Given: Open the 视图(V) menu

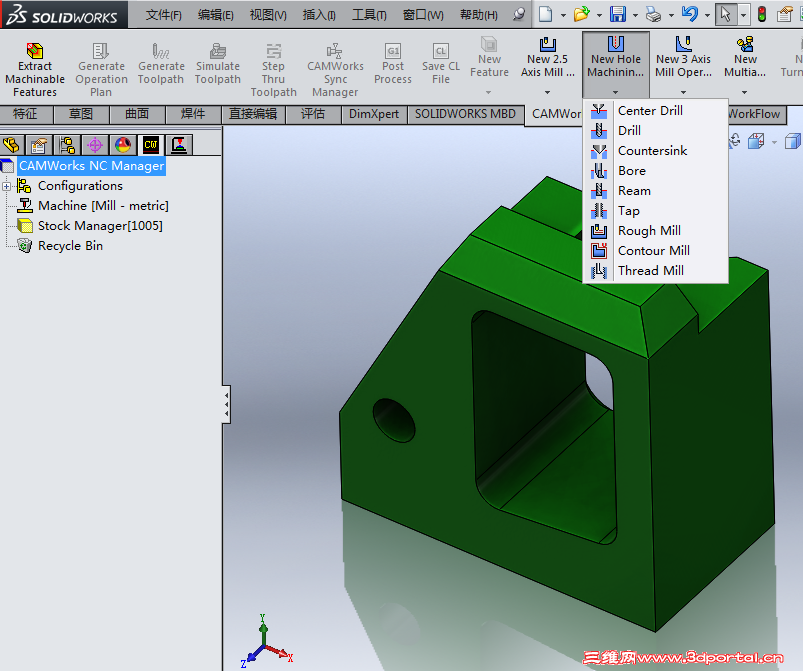Looking at the screenshot, I should click(268, 15).
